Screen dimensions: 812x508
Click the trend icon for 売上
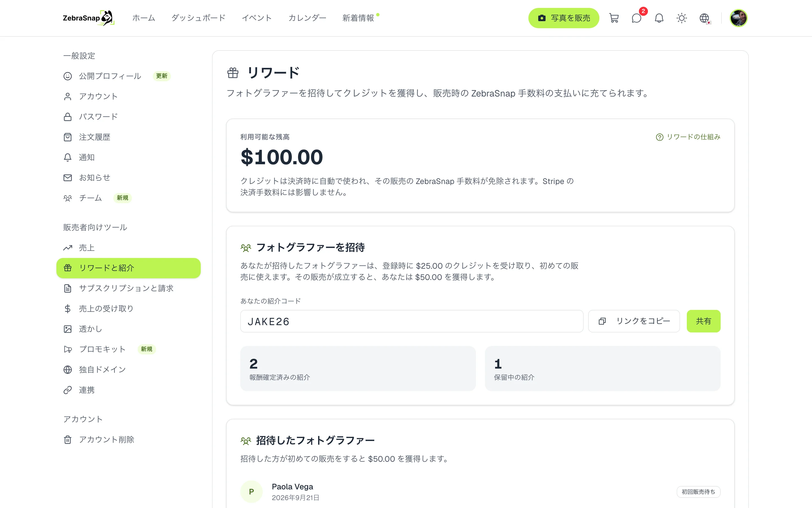tap(68, 248)
